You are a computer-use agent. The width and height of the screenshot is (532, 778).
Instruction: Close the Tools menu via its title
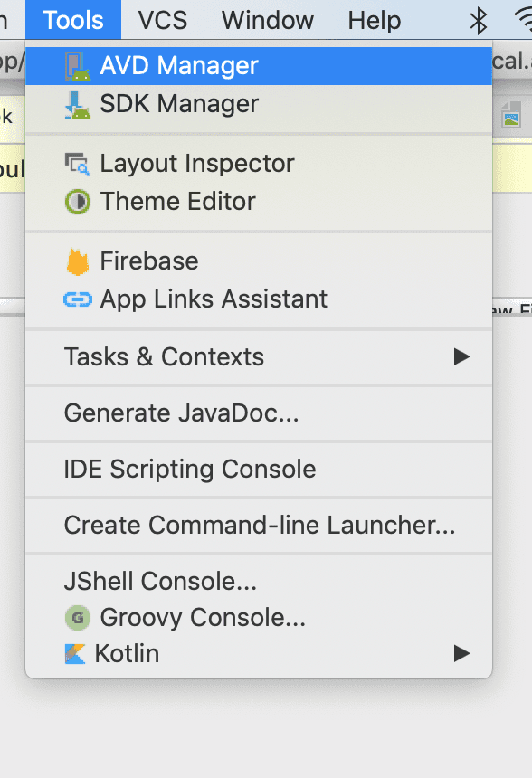(73, 20)
